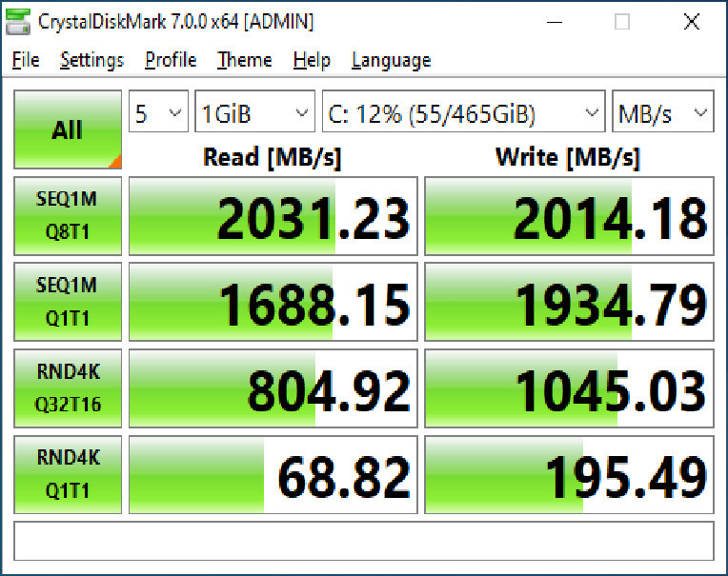Image resolution: width=728 pixels, height=576 pixels.
Task: Click the read result 2031.23
Action: pyautogui.click(x=273, y=216)
